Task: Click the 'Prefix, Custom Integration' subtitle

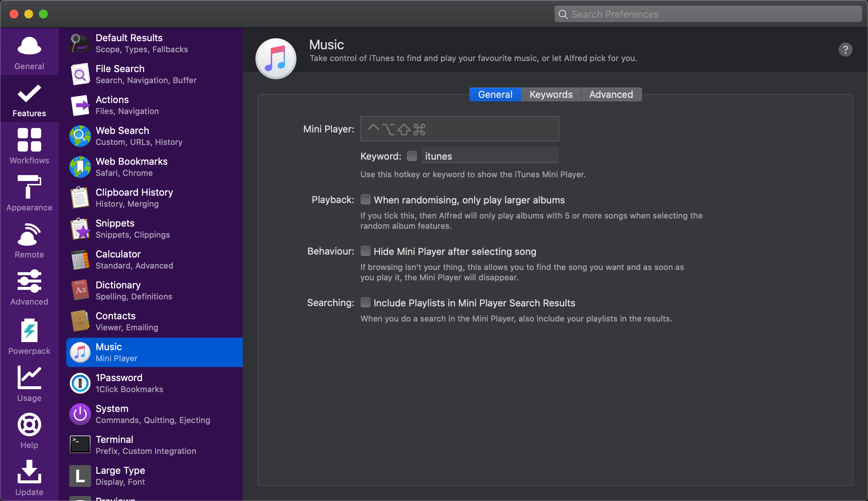Action: pos(146,451)
